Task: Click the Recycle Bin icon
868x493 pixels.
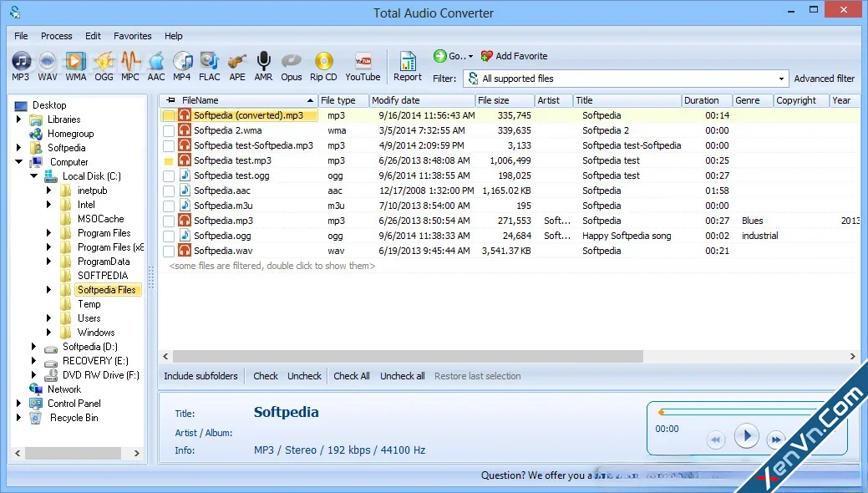Action: point(35,418)
